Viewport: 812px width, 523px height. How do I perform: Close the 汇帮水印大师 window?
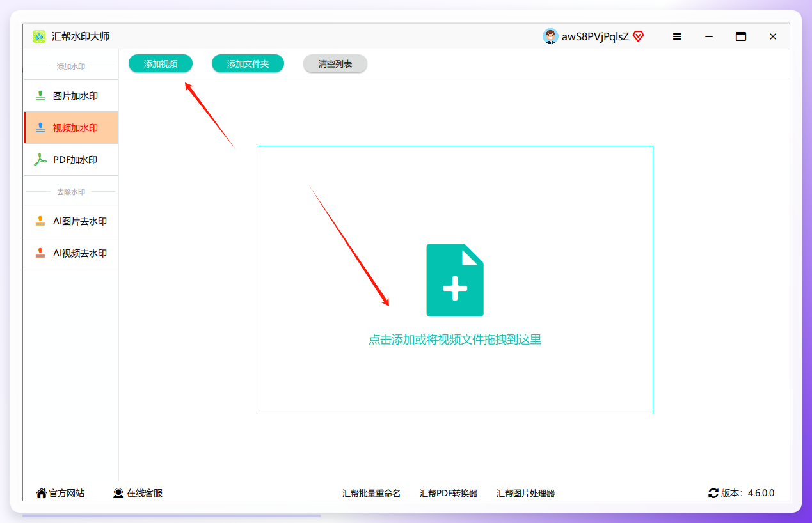[773, 36]
